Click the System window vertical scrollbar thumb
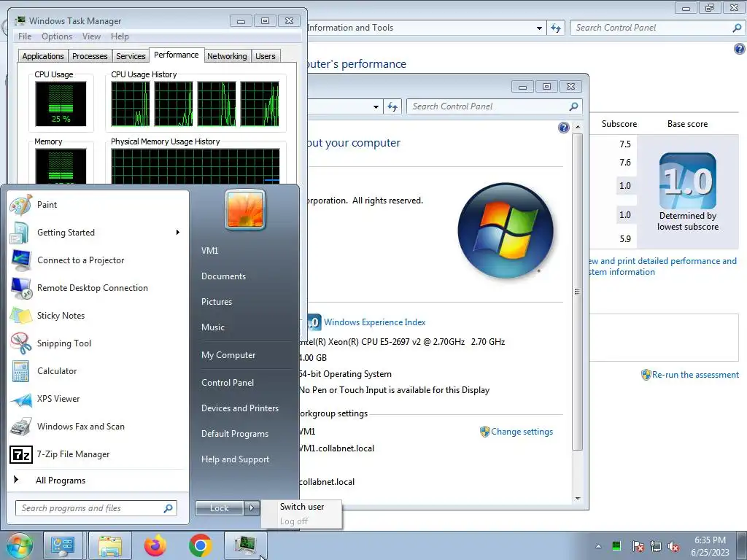Viewport: 747px width, 560px height. point(578,292)
